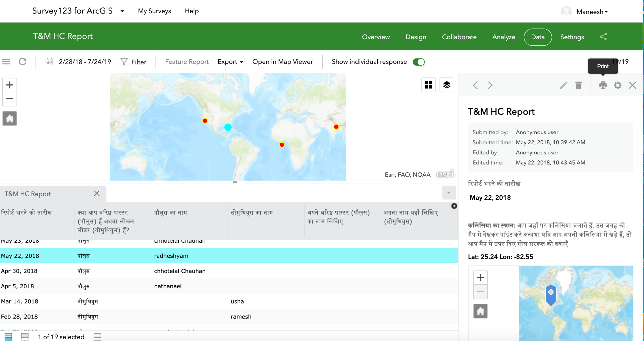The height and width of the screenshot is (341, 644).
Task: Reset main map to home extent
Action: 10,118
